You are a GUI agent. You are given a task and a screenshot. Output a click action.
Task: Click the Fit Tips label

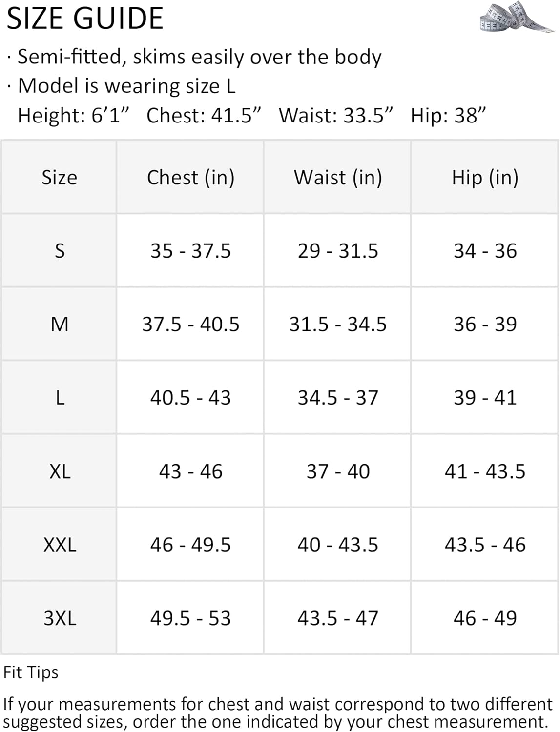click(x=31, y=672)
